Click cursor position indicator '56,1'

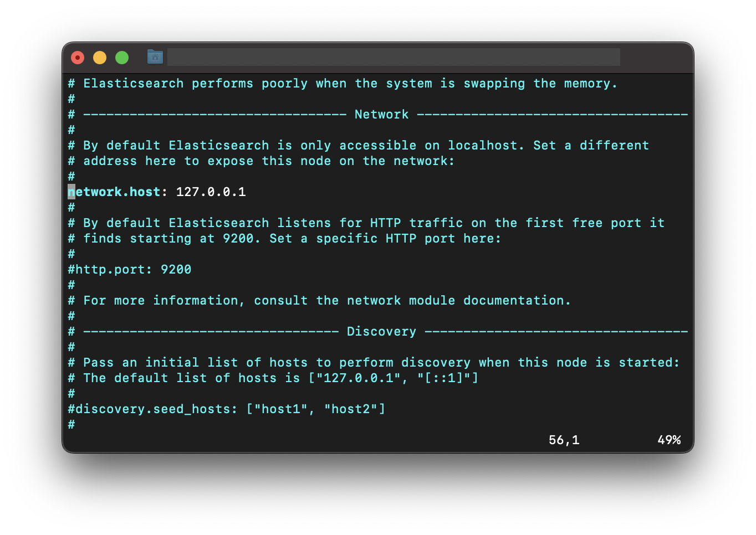(x=564, y=440)
